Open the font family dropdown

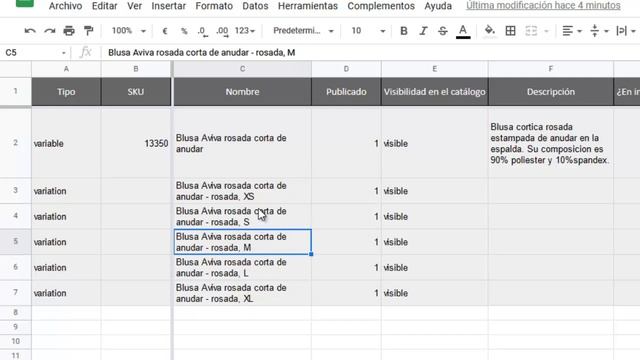tap(303, 31)
